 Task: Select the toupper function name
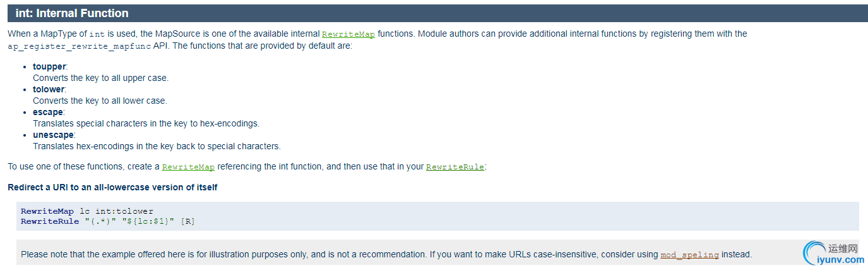[49, 66]
